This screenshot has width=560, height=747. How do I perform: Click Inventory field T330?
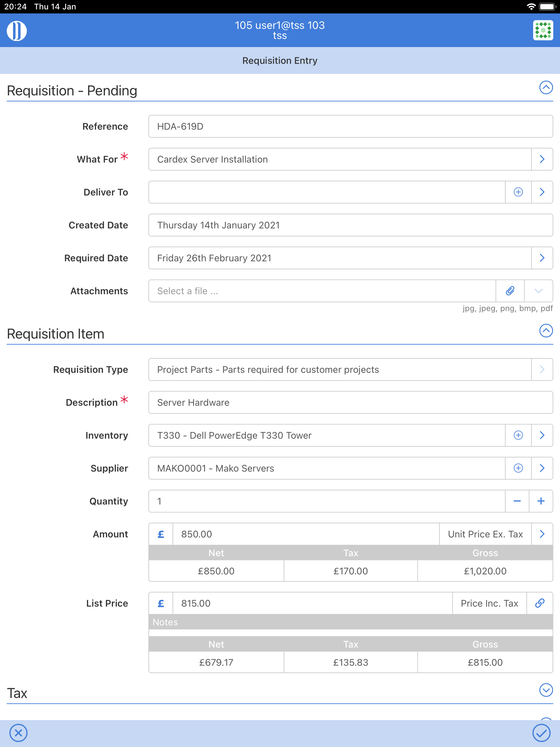point(327,435)
